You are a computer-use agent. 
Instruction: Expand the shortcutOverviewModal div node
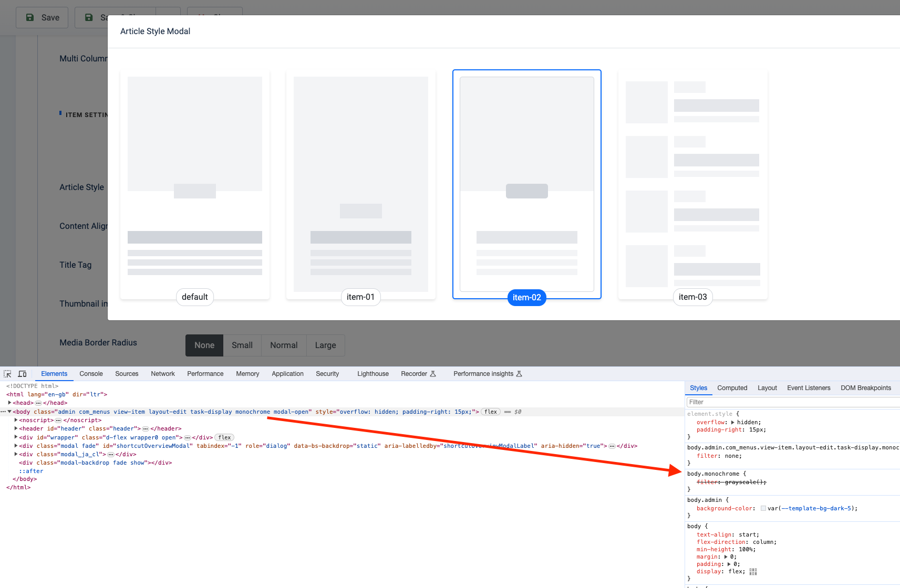pos(16,446)
